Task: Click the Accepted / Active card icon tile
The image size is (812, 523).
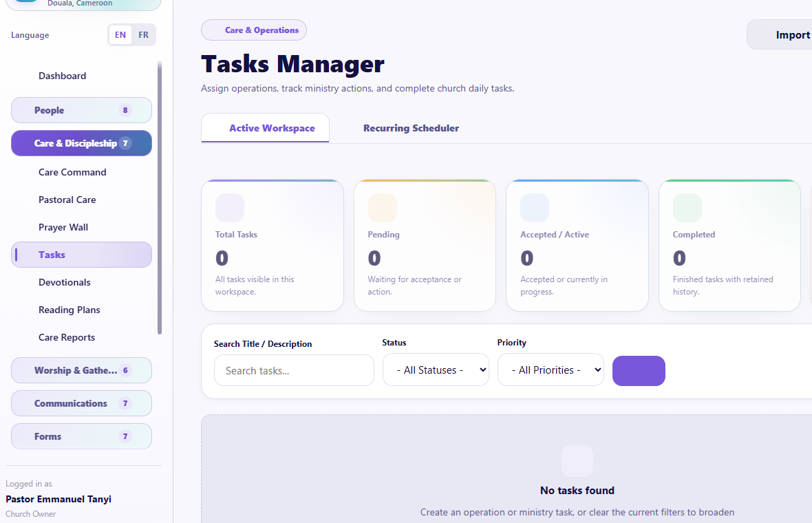Action: (535, 208)
